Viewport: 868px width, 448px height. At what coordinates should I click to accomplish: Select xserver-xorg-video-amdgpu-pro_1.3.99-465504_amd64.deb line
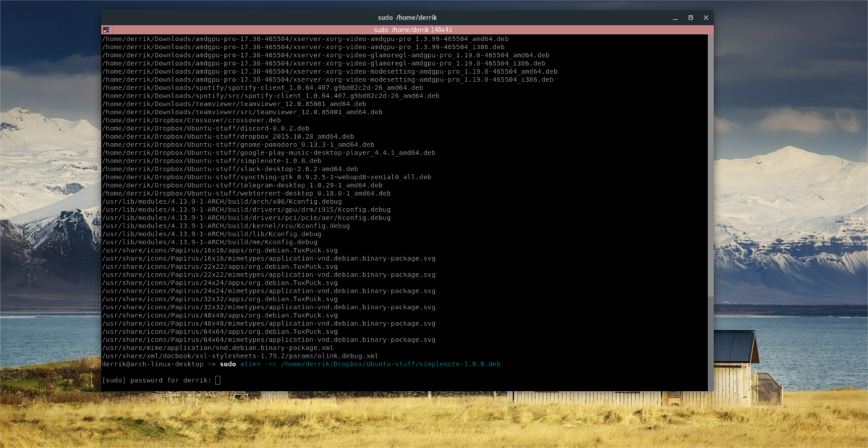tap(307, 38)
